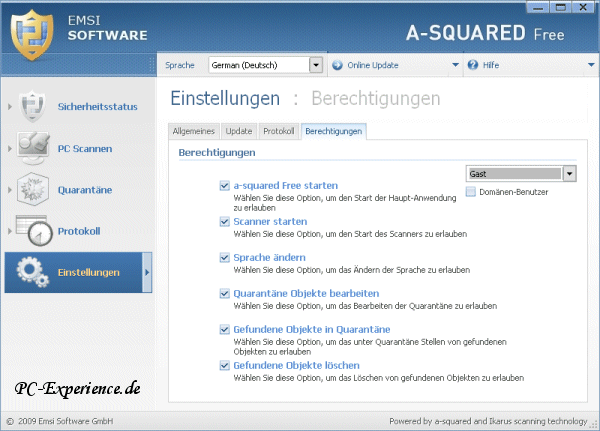Screen dimensions: 600x431
Task: Click the PC Scannen magnifier icon
Action: pyautogui.click(x=35, y=148)
